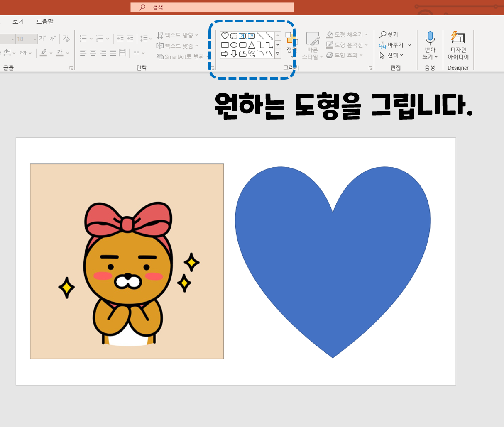Select the Ryan character picture on the slide

[127, 261]
